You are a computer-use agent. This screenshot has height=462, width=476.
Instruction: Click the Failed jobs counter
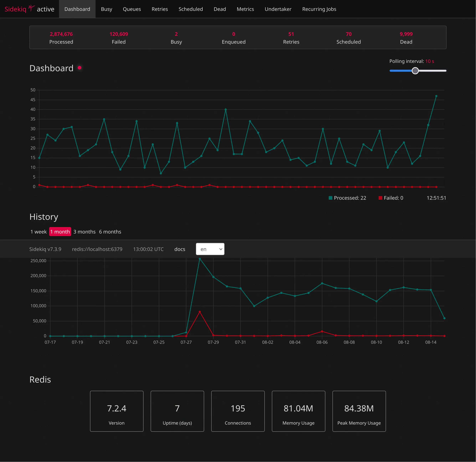(119, 38)
